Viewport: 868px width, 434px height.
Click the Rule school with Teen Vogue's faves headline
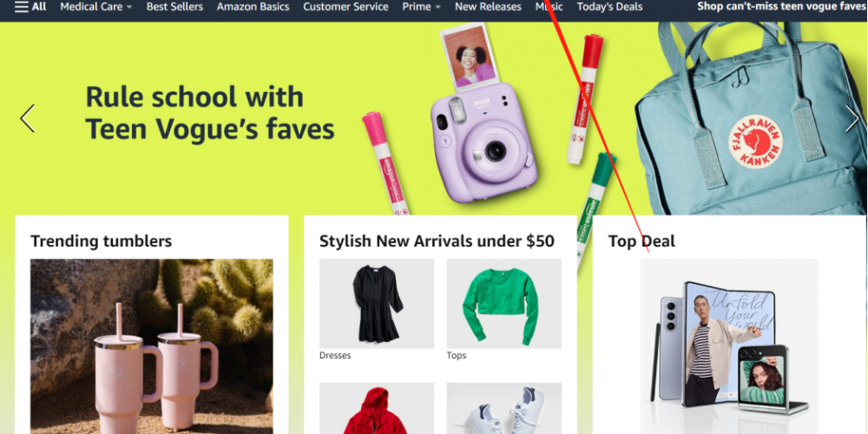(x=210, y=114)
